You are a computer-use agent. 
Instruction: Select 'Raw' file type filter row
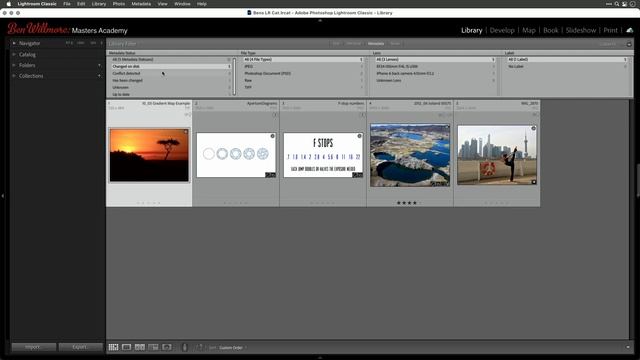pyautogui.click(x=303, y=80)
